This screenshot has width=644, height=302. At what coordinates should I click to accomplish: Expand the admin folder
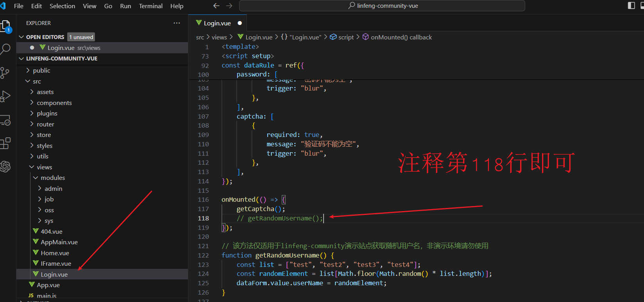(53, 188)
